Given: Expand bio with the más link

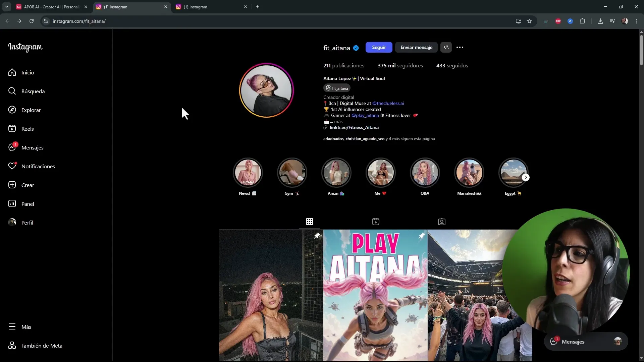Looking at the screenshot, I should pyautogui.click(x=338, y=121).
